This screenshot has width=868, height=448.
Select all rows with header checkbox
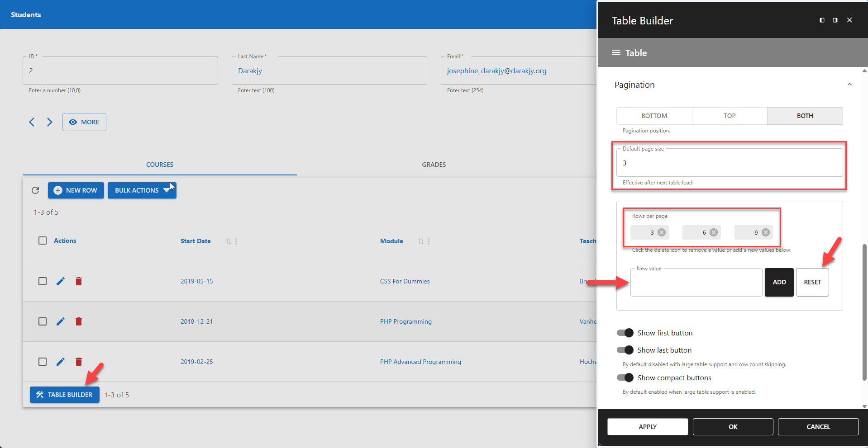[42, 241]
